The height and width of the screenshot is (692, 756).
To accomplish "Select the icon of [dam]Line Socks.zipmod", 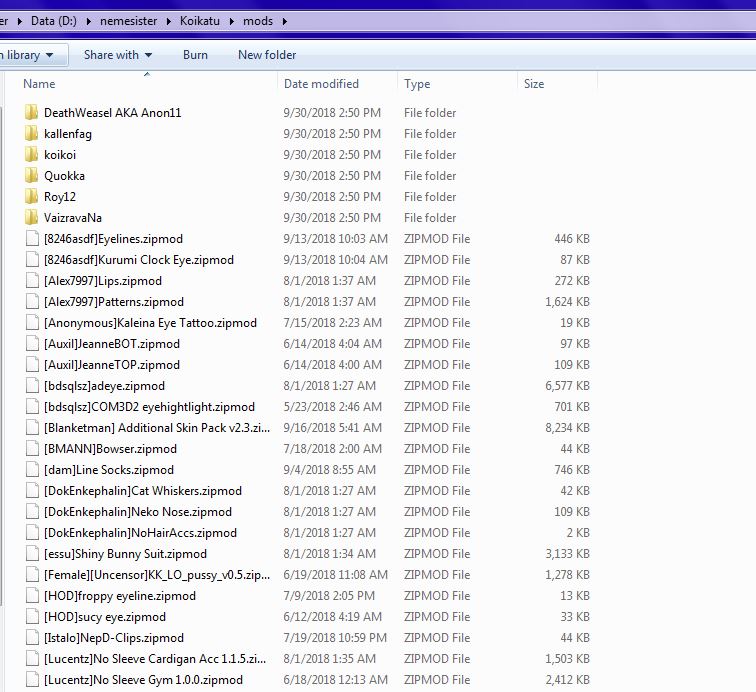I will [x=32, y=470].
